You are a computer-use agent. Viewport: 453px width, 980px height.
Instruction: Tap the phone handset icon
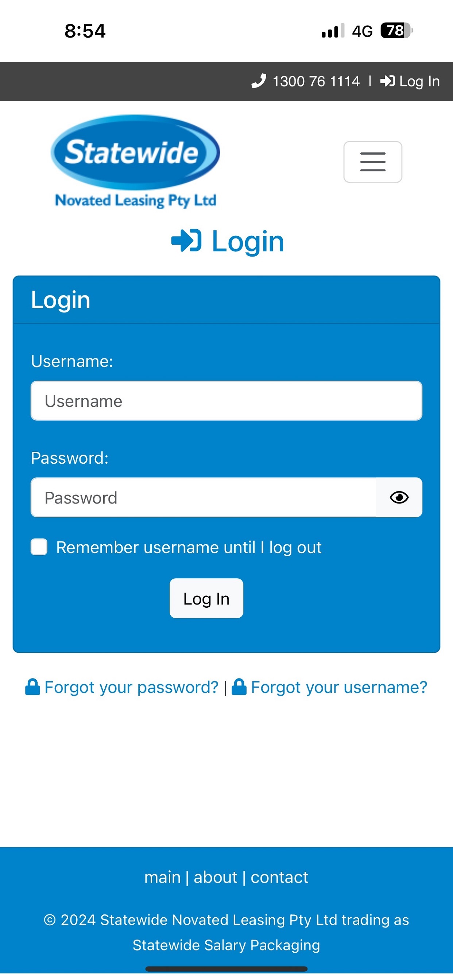tap(259, 81)
